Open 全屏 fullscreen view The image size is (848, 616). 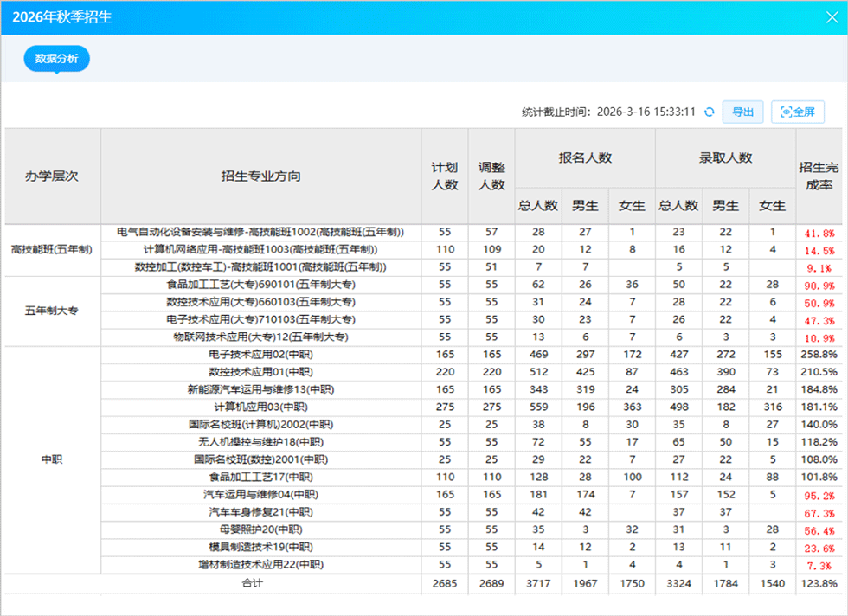click(798, 112)
